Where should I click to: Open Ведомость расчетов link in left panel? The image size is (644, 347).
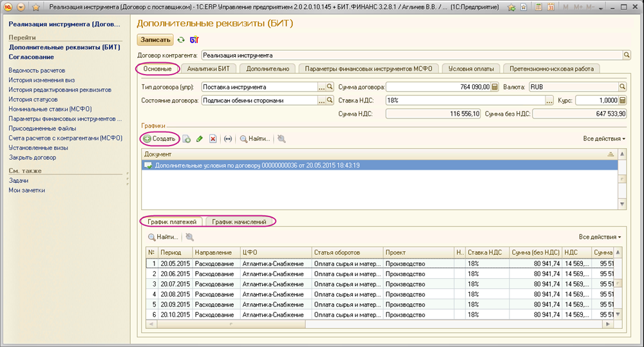click(x=37, y=70)
